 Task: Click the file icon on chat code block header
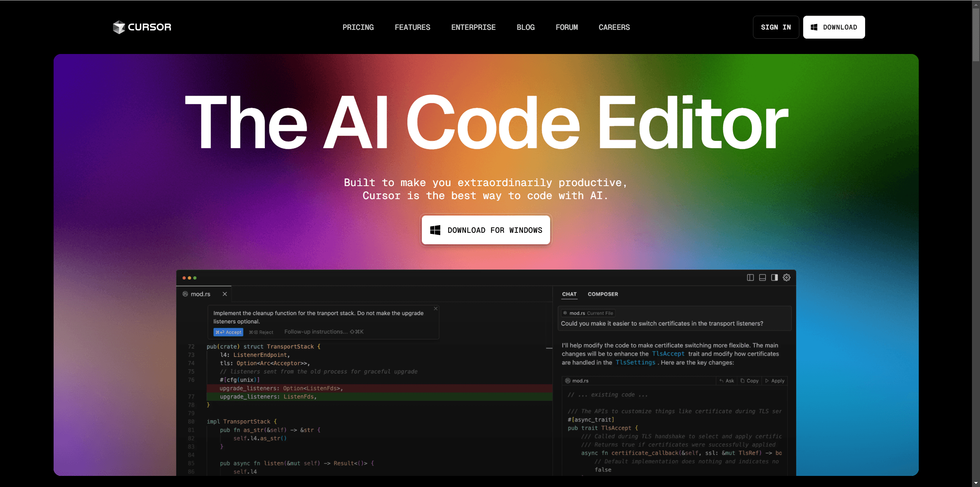[568, 381]
